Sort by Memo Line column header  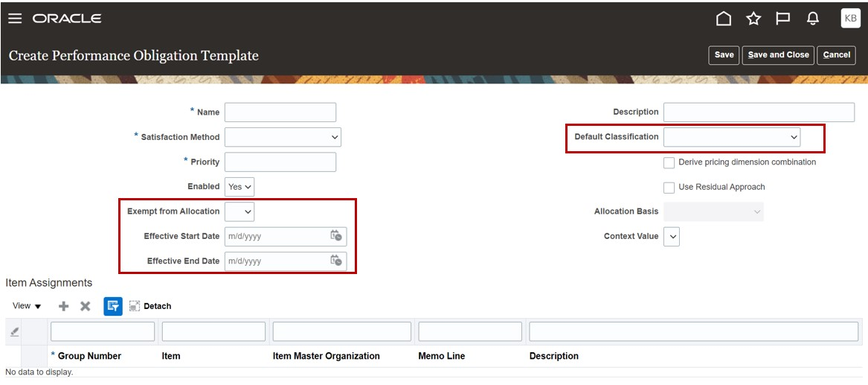(x=442, y=356)
